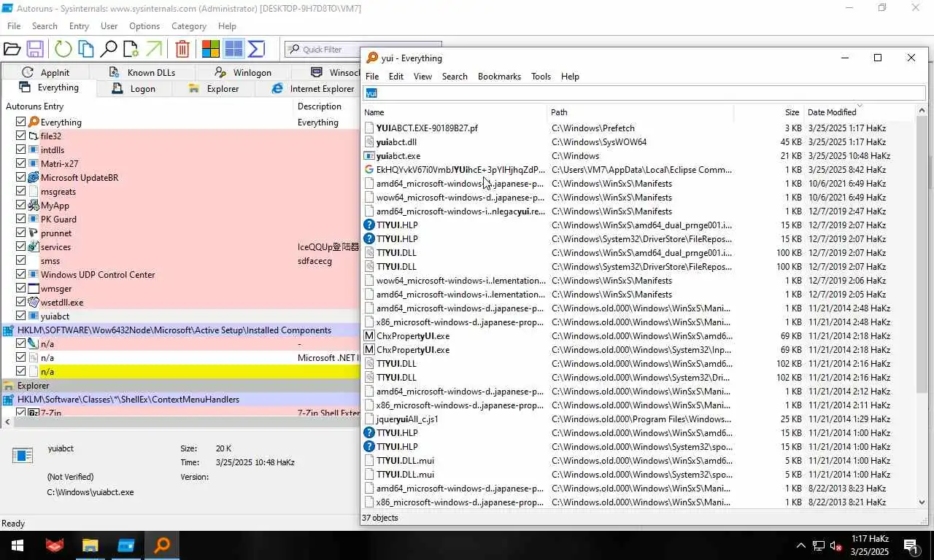Image resolution: width=934 pixels, height=560 pixels.
Task: Click the File Explorer icon in taskbar
Action: click(x=90, y=545)
